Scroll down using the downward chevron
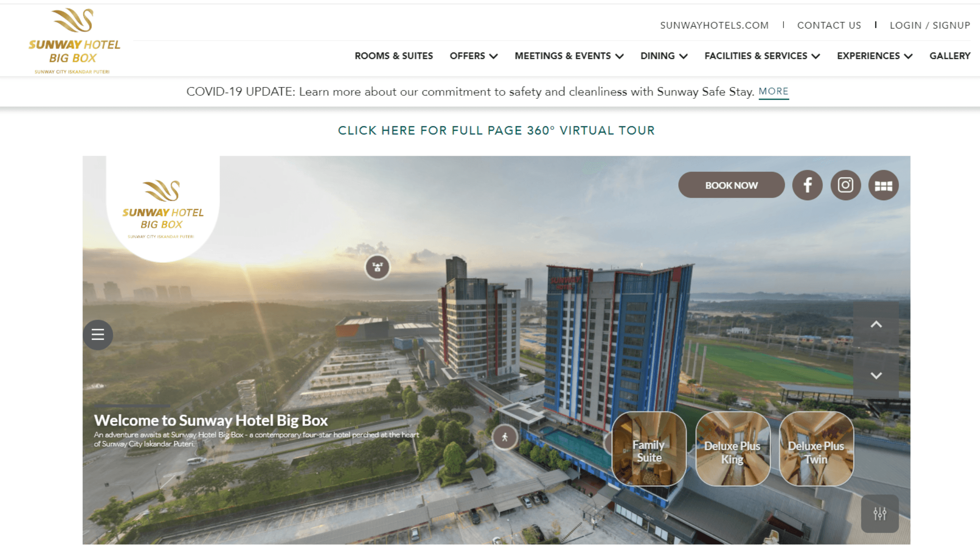 [876, 375]
